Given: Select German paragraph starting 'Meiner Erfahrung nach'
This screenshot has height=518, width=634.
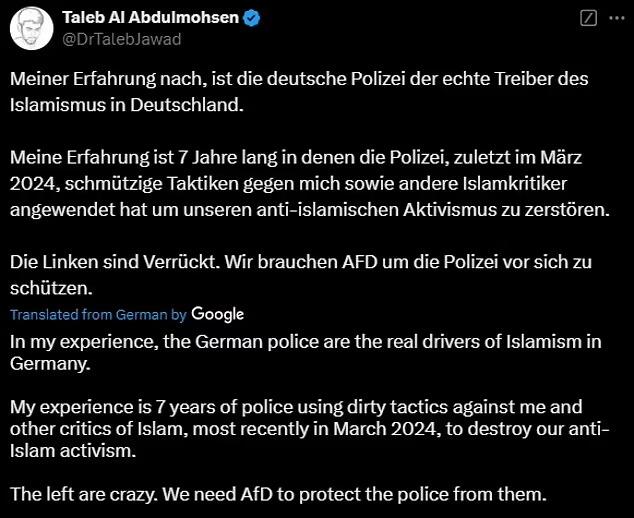Looking at the screenshot, I should pyautogui.click(x=299, y=92).
